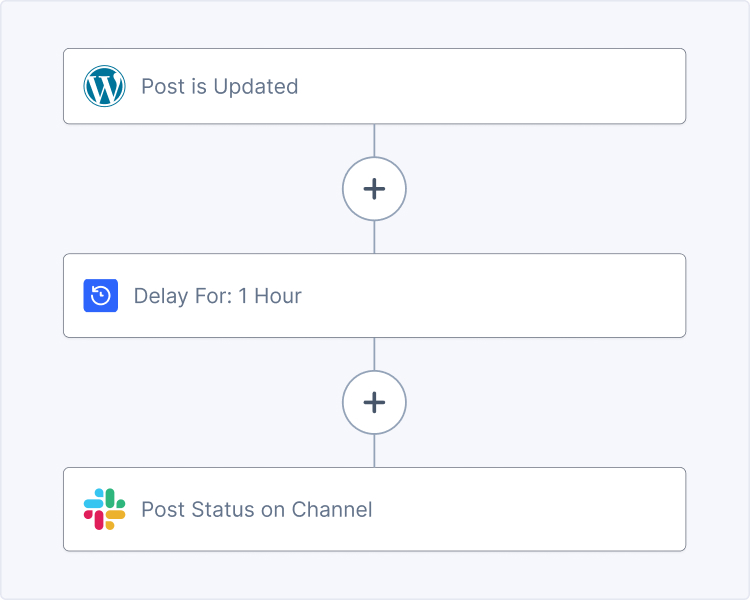
Task: Click blank right area of the Delay card
Action: (526, 296)
